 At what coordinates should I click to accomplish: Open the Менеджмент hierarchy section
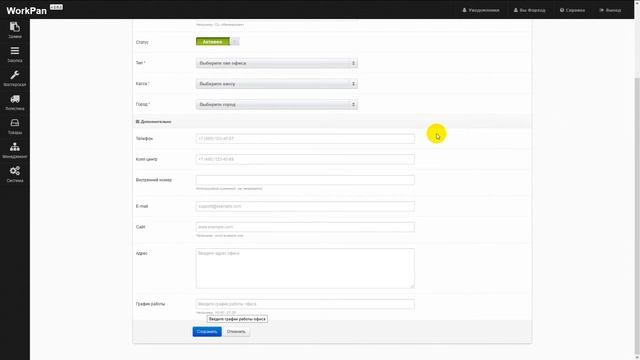pyautogui.click(x=15, y=150)
